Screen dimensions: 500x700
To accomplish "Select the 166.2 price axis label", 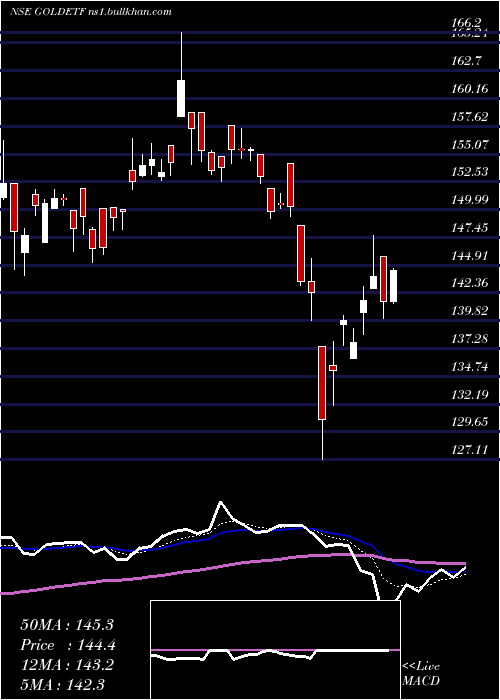I will coord(467,23).
